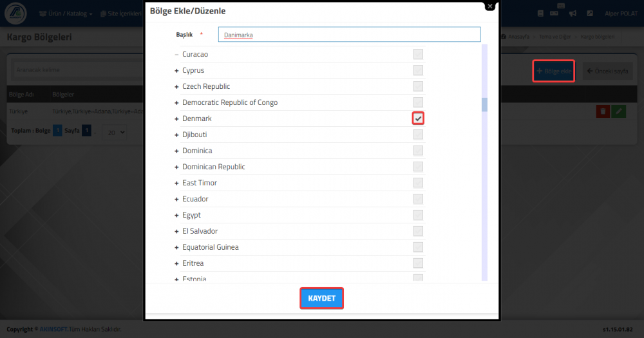Click the Başlık input containing Danimarka

[x=350, y=35]
